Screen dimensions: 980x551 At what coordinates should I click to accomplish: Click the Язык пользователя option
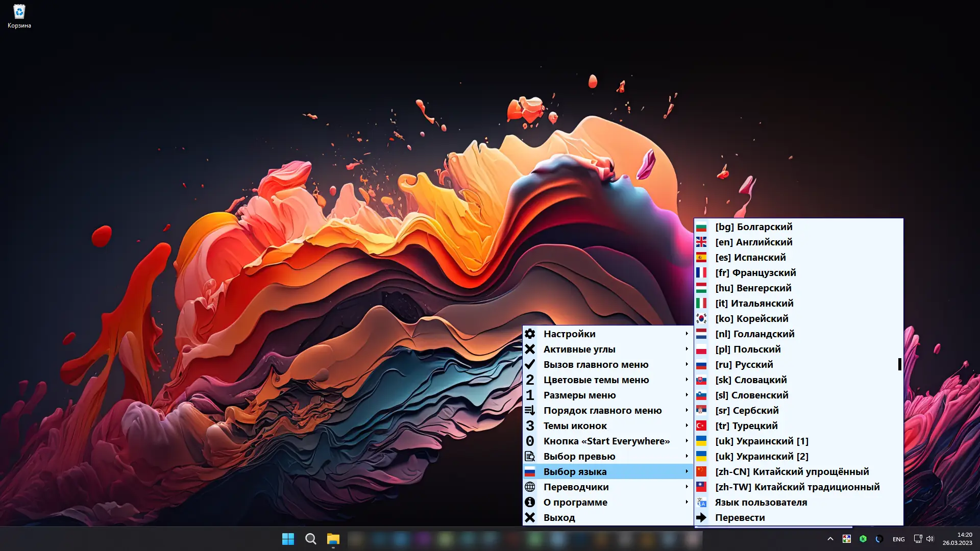[761, 502]
